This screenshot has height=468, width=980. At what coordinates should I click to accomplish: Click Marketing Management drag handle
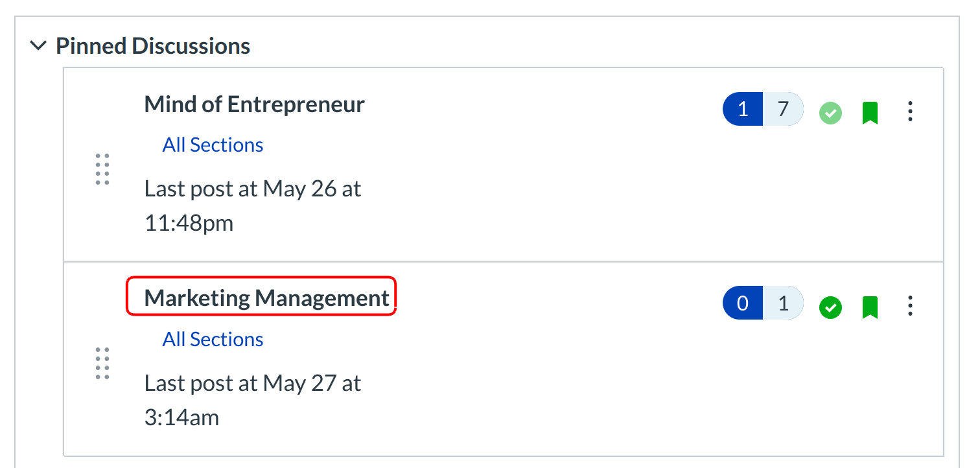[102, 363]
